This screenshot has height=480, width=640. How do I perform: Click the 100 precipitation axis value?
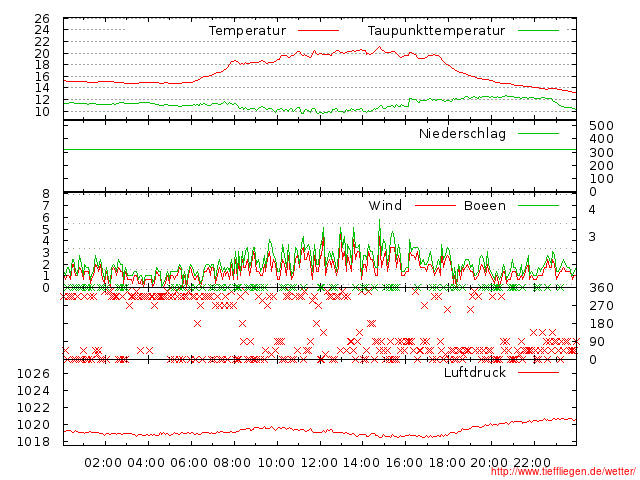click(x=601, y=179)
